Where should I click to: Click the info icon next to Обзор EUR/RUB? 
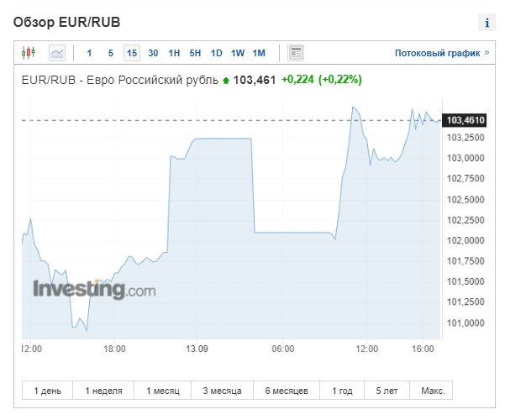(487, 23)
